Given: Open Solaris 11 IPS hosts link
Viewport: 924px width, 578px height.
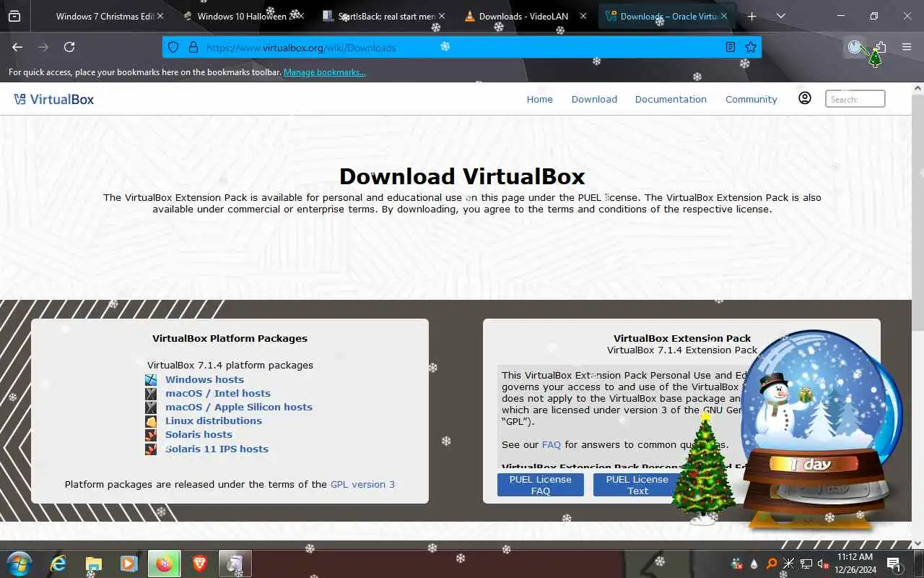Looking at the screenshot, I should [217, 449].
